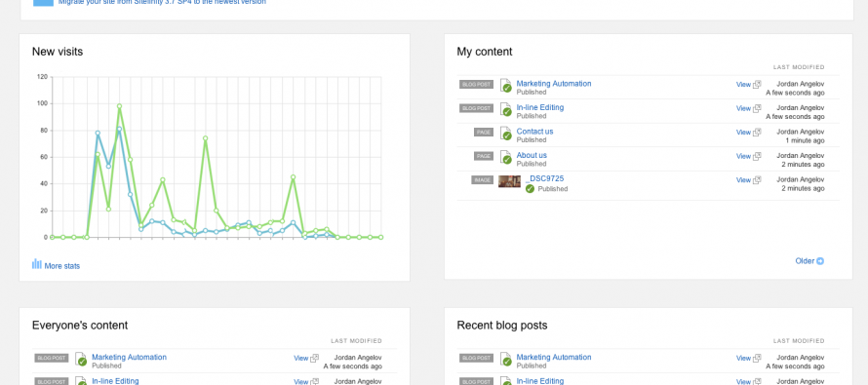This screenshot has height=385, width=868.
Task: Click the green published checkmark under _DSC9725
Action: tap(530, 189)
